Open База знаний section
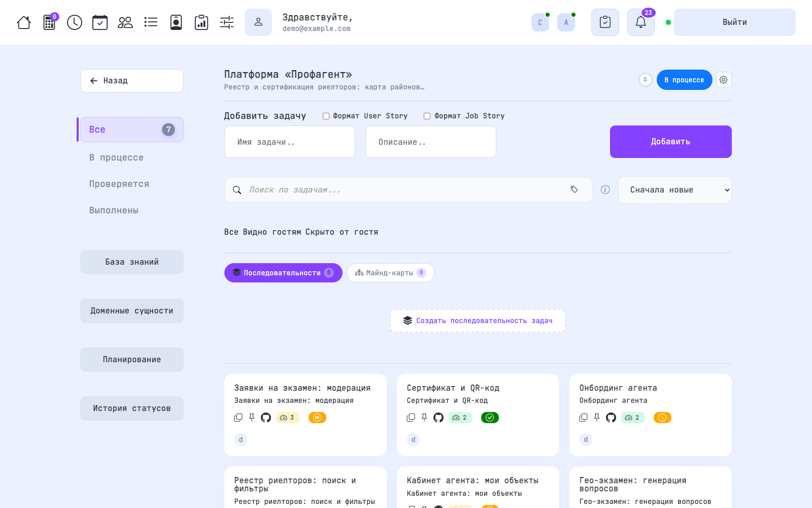 (x=132, y=262)
